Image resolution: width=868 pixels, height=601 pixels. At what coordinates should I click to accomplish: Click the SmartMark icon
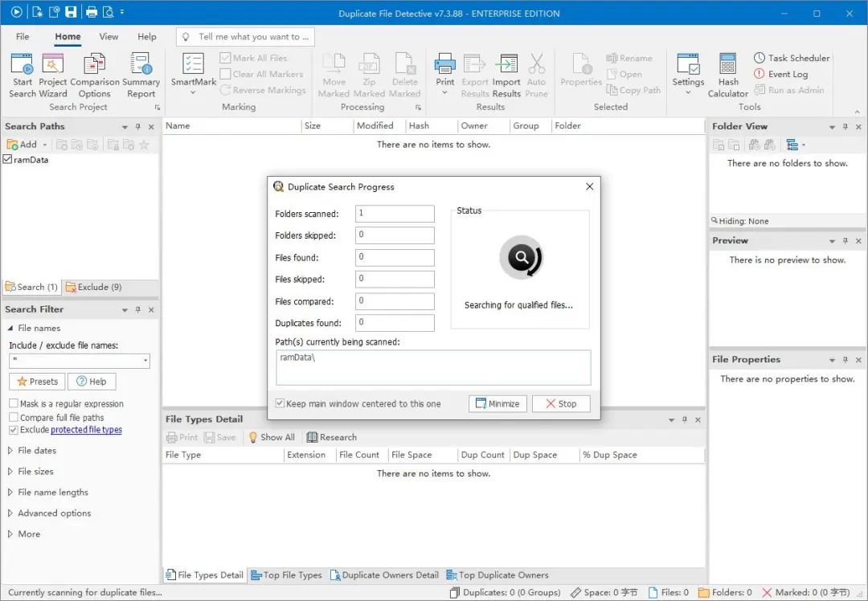pyautogui.click(x=193, y=63)
